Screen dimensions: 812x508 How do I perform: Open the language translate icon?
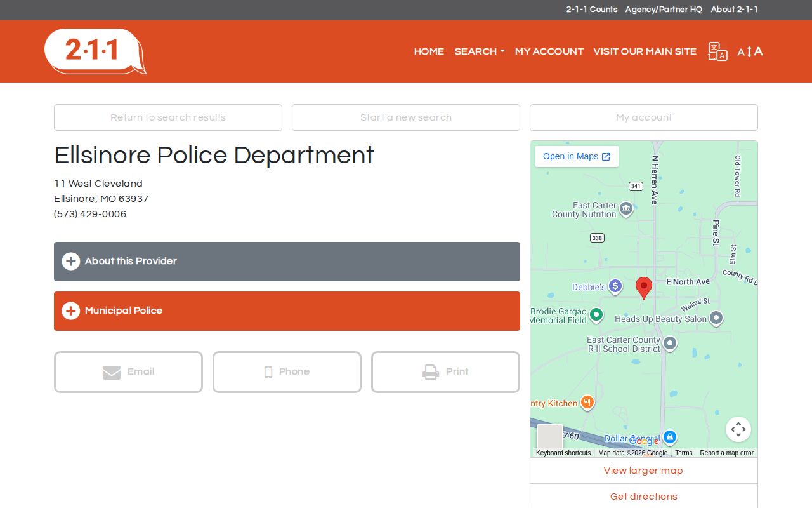tap(717, 51)
